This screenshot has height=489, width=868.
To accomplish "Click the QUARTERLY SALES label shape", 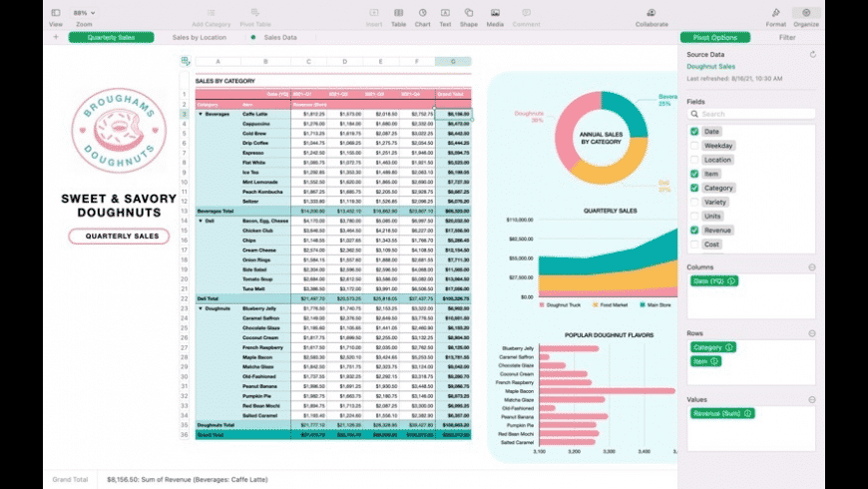I will [119, 236].
